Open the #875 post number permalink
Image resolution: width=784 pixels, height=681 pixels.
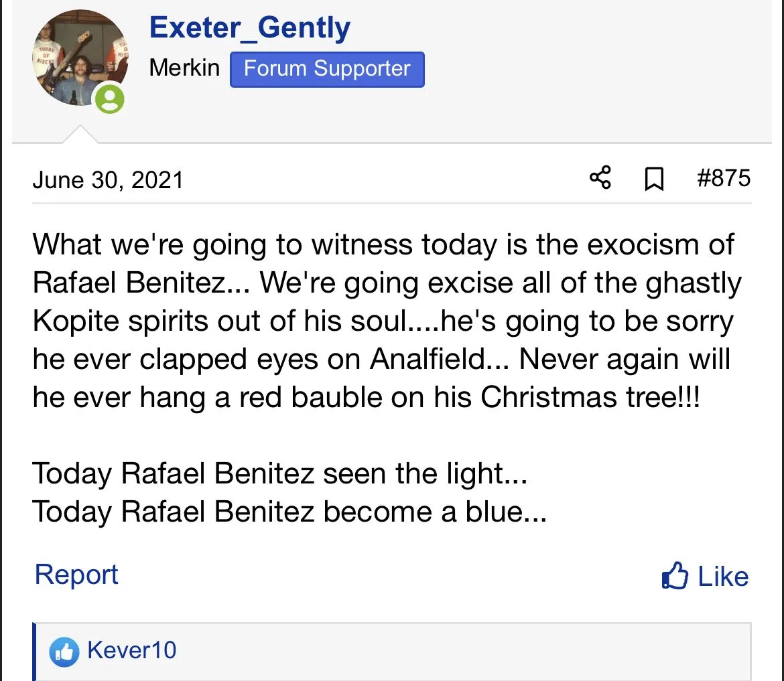(724, 178)
